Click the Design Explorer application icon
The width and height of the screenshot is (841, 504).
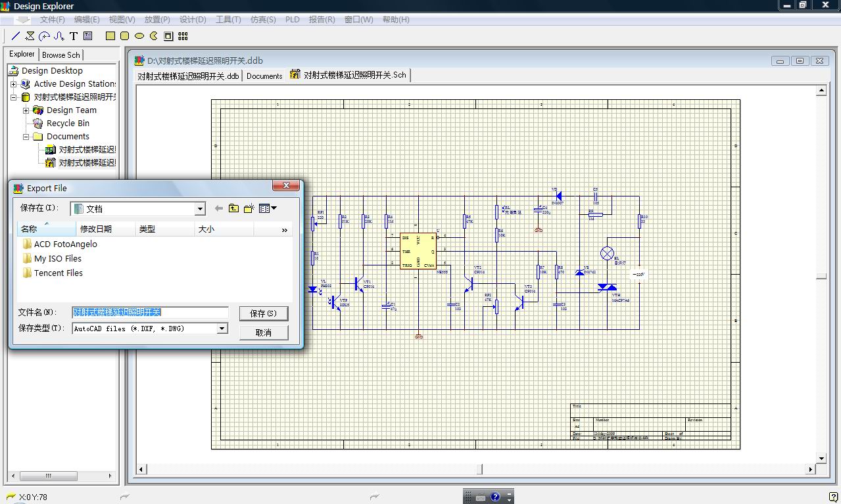[x=6, y=6]
